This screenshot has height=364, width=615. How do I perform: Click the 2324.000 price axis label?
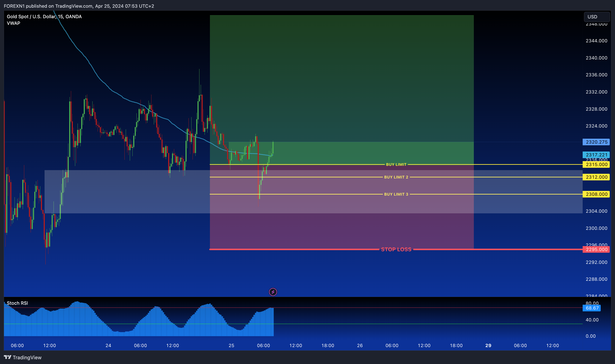[596, 126]
